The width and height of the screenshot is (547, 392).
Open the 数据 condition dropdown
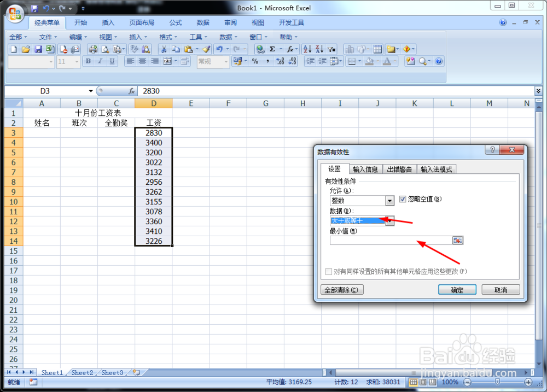(389, 221)
